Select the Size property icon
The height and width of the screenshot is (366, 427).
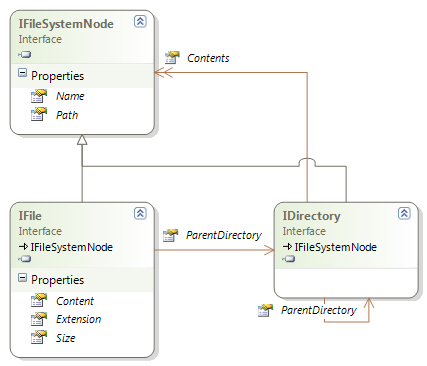click(x=39, y=337)
